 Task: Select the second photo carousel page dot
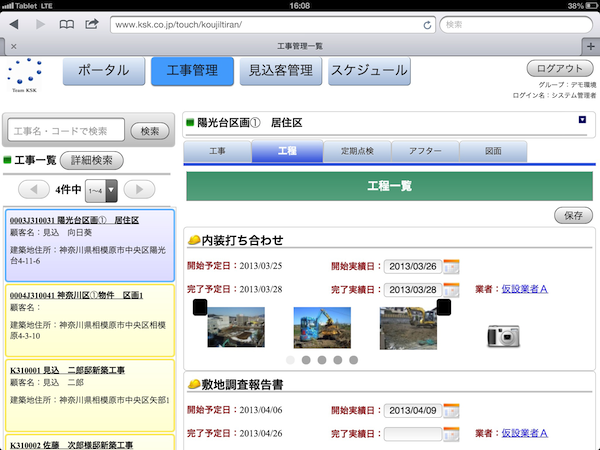coord(306,359)
